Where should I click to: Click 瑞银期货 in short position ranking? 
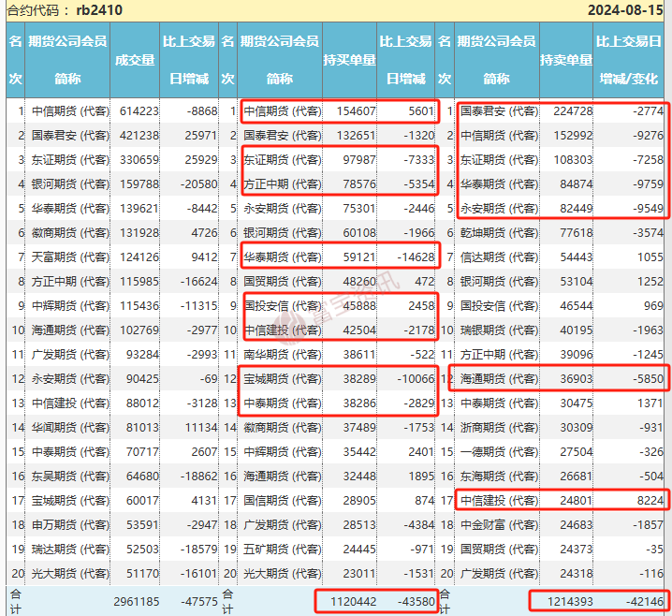tap(499, 330)
